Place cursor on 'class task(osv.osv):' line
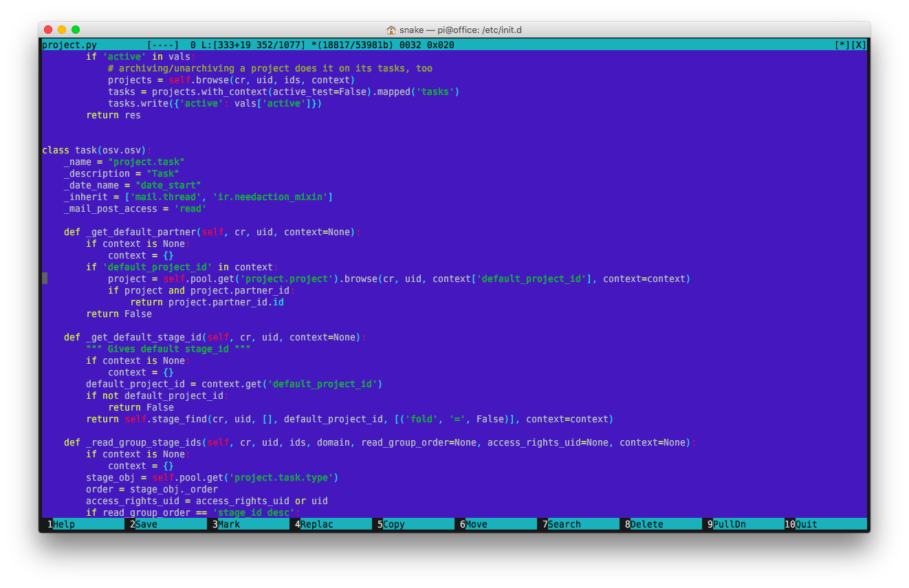The height and width of the screenshot is (588, 909). pos(97,150)
